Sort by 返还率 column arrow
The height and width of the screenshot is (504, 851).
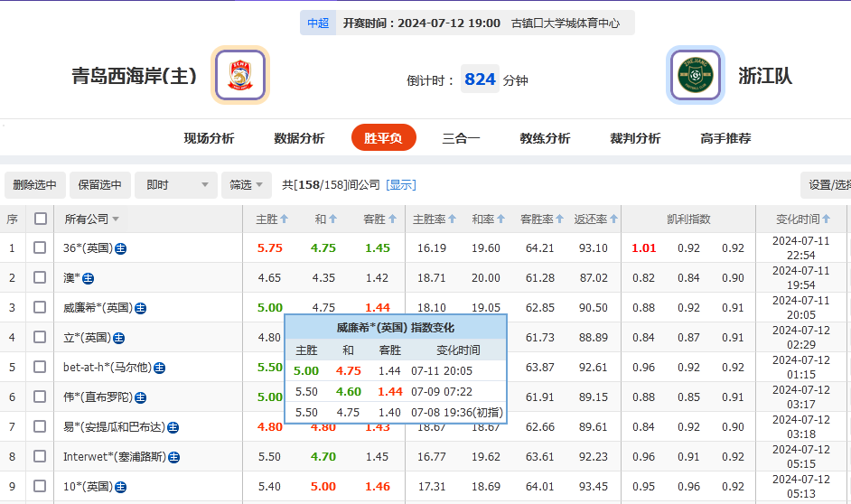pos(613,219)
